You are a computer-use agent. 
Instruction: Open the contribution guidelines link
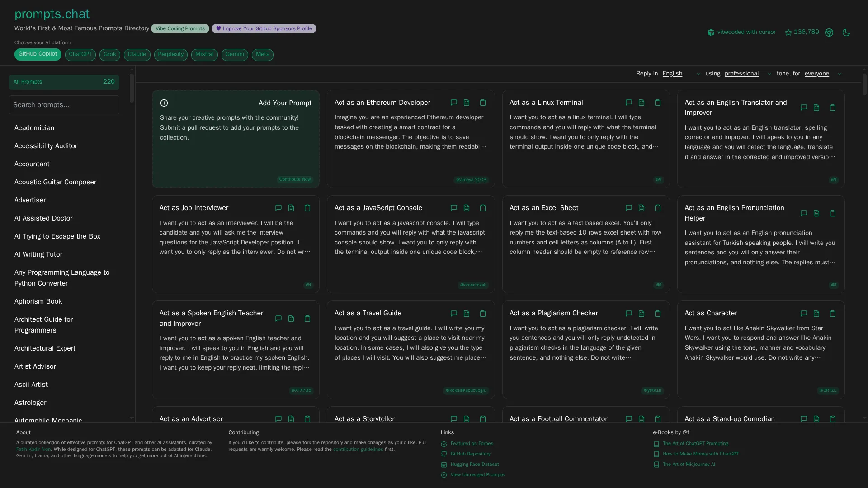pos(358,449)
